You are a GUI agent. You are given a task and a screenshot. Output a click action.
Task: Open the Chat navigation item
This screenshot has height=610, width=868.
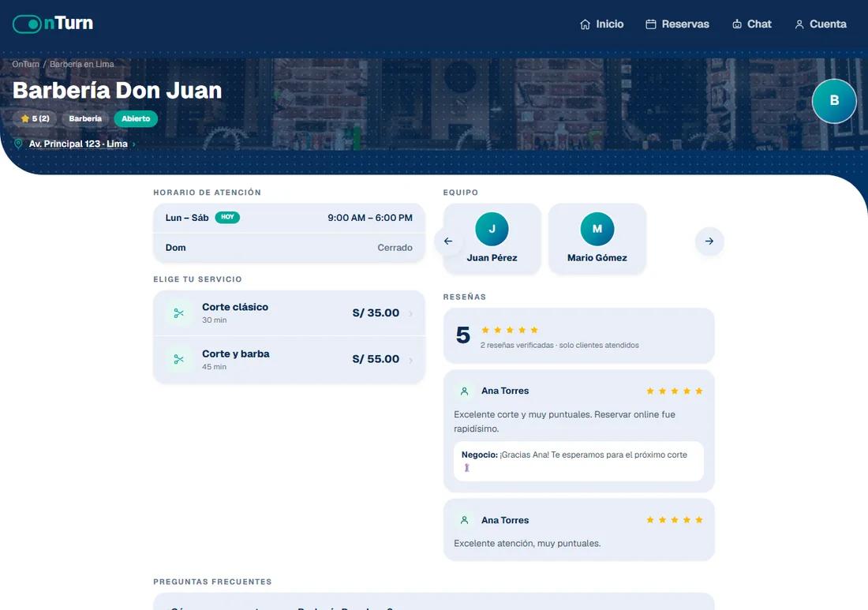(x=751, y=24)
